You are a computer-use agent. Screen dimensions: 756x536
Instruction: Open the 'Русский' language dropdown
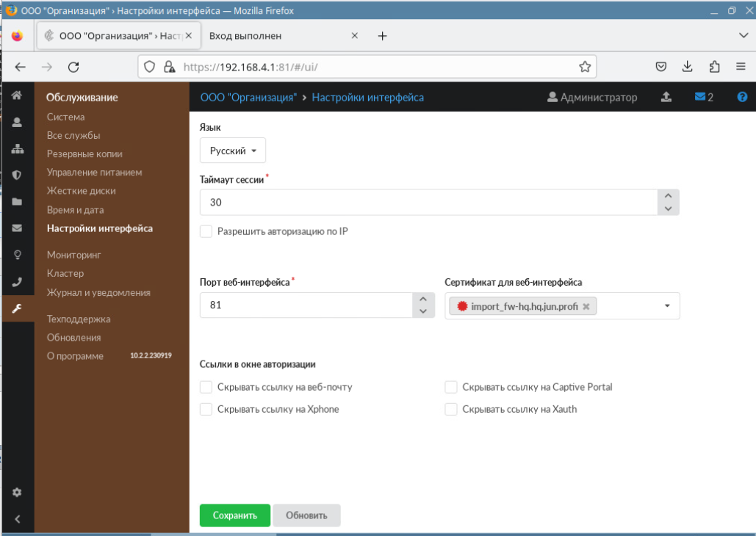click(x=233, y=151)
